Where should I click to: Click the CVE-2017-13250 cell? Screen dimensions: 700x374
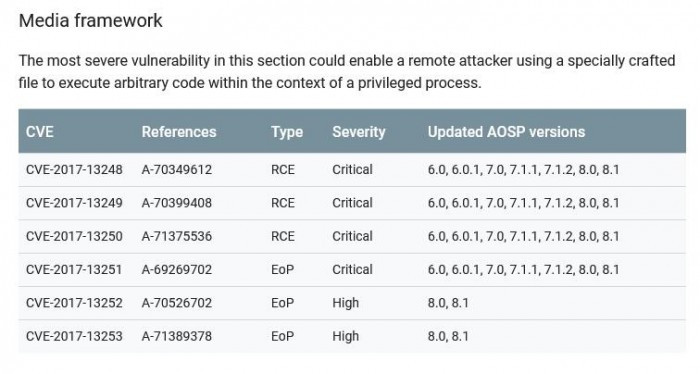pos(74,236)
